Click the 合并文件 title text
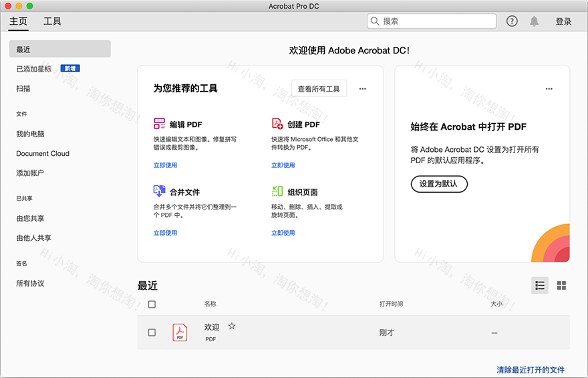The width and height of the screenshot is (588, 378). click(x=185, y=192)
